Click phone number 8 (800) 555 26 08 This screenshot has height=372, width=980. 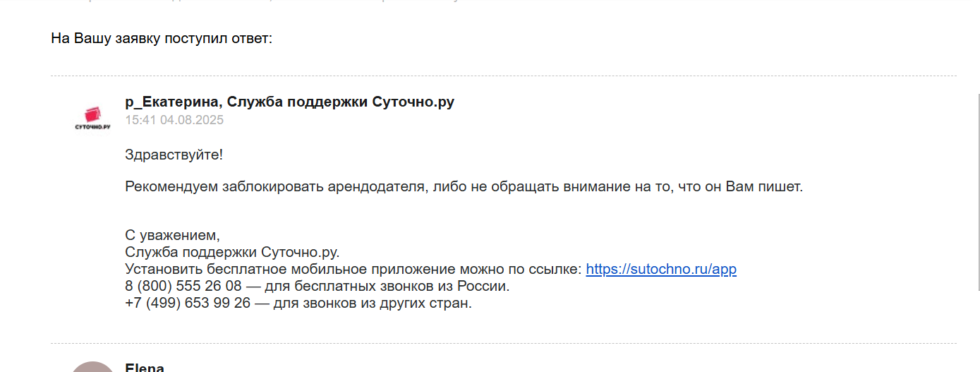(183, 287)
